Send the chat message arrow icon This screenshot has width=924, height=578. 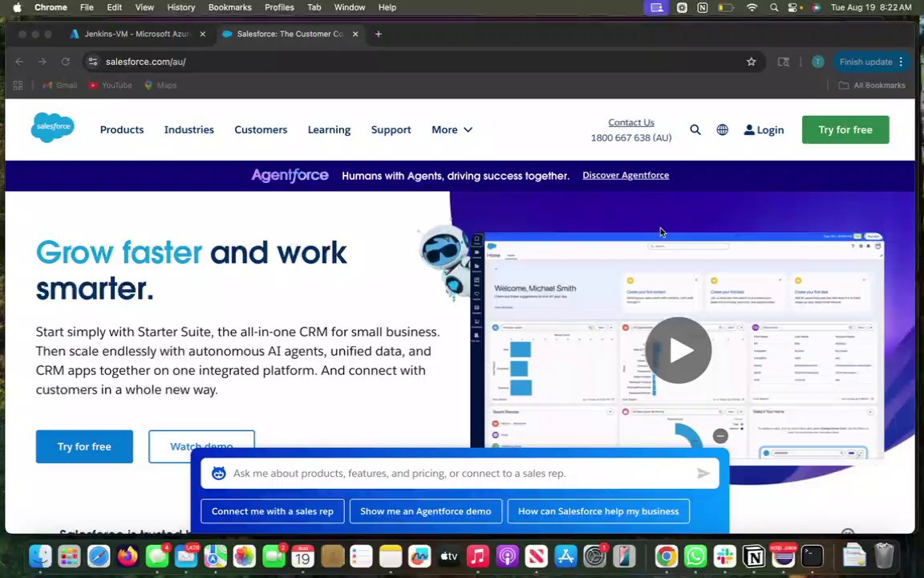[703, 473]
